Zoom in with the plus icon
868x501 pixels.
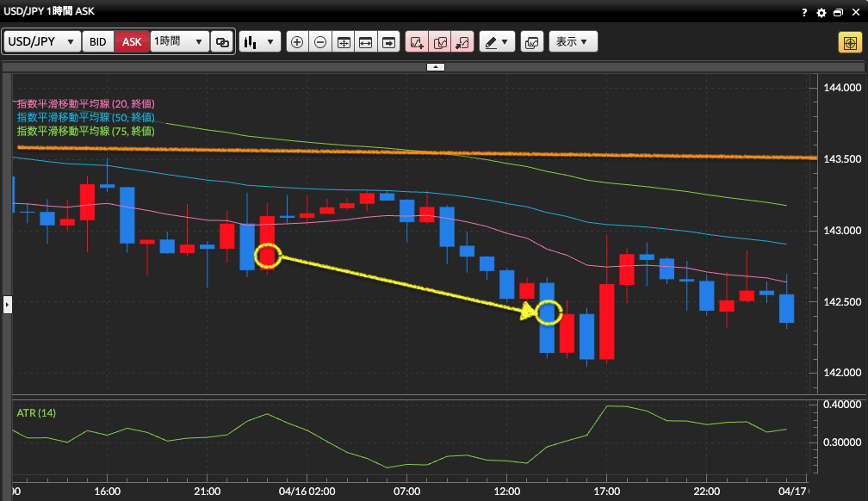[297, 42]
